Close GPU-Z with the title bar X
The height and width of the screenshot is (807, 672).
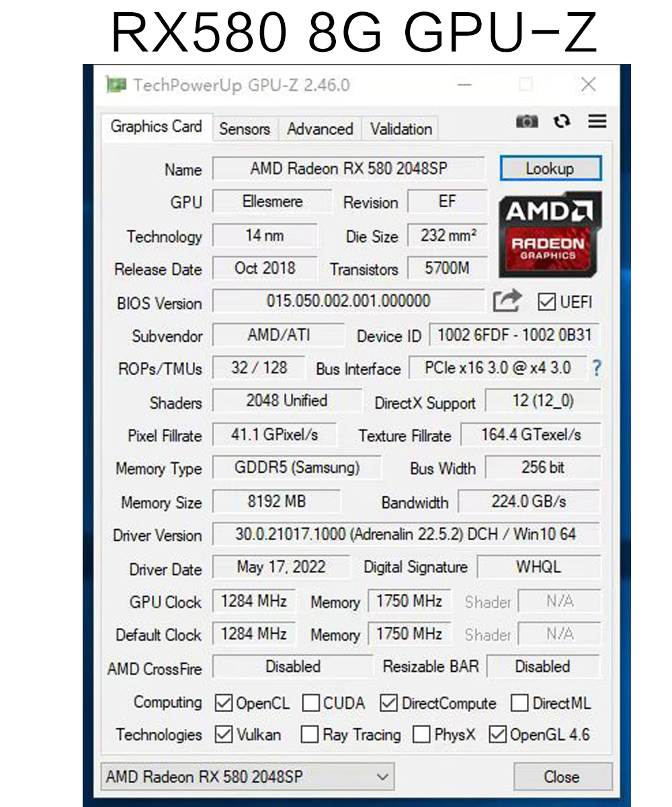588,85
